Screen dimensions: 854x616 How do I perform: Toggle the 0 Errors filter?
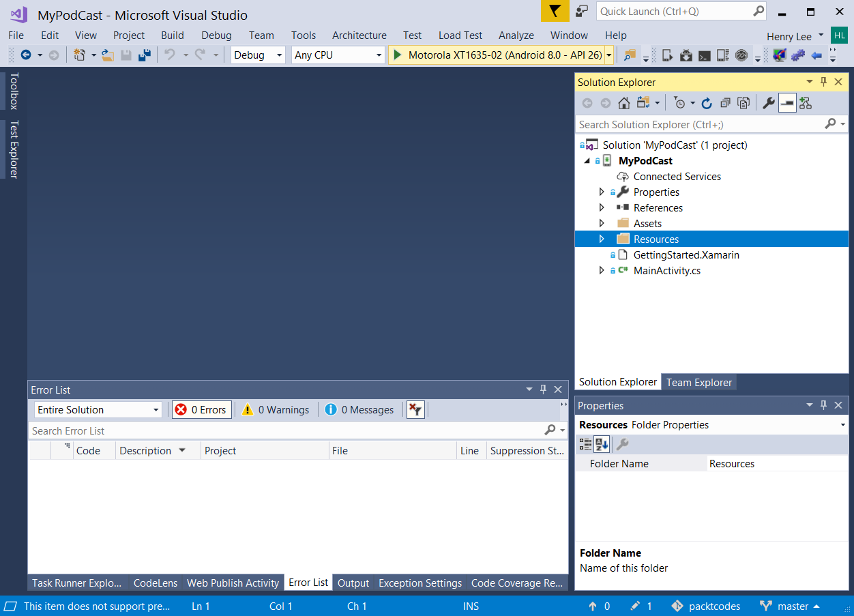click(x=202, y=410)
